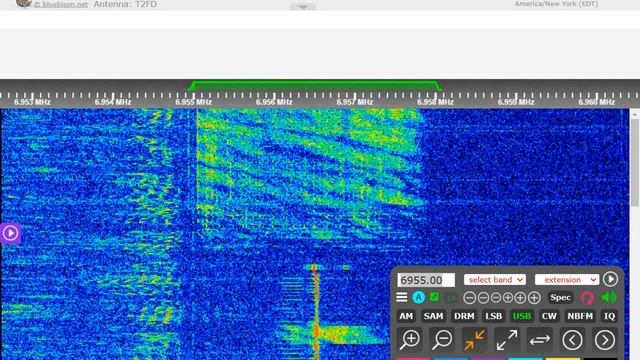Toggle the Spec spectrum display button
640x360 pixels.
(560, 298)
